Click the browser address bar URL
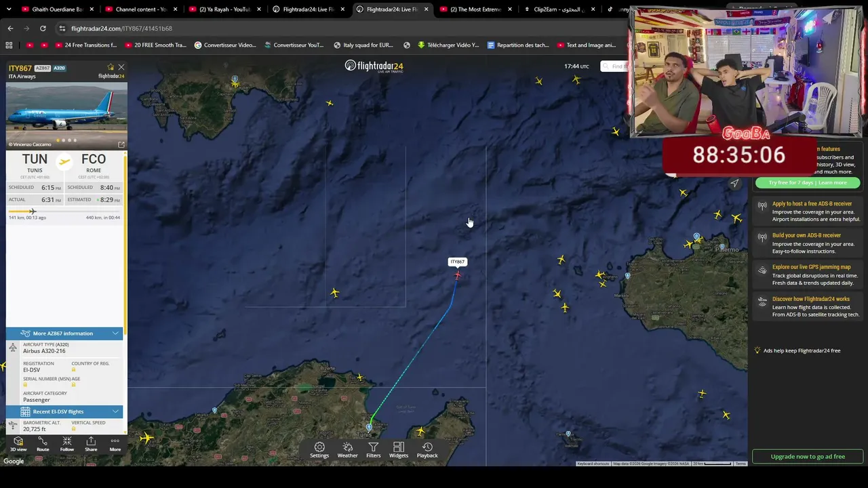868x488 pixels. pos(122,28)
